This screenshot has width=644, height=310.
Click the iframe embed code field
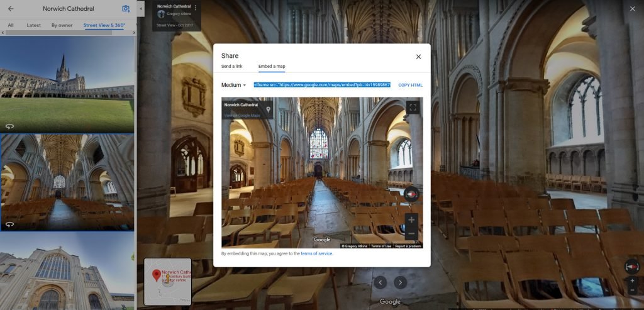pyautogui.click(x=322, y=85)
